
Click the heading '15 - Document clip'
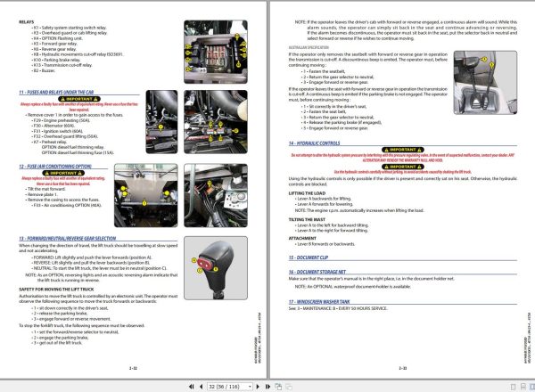click(309, 257)
